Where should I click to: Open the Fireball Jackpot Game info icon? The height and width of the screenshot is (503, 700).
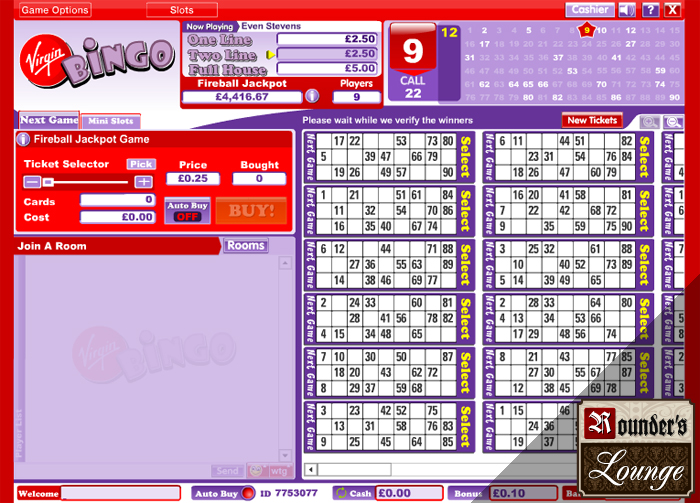click(x=23, y=140)
